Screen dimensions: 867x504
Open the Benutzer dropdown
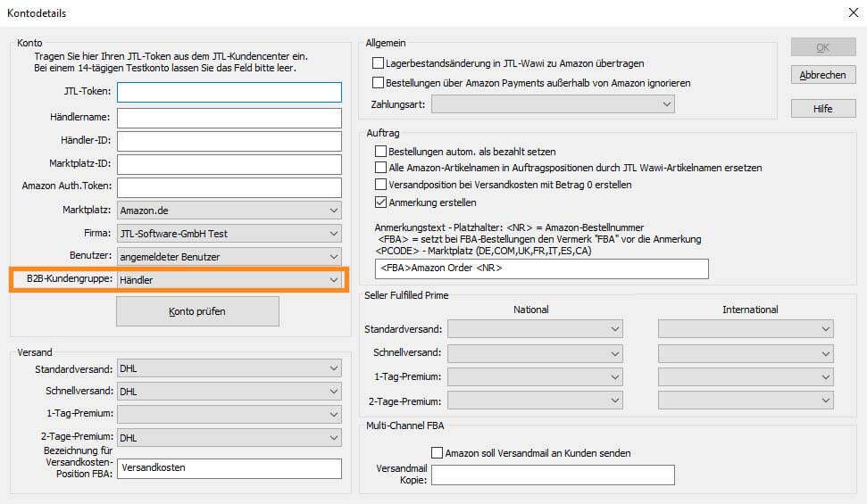229,257
